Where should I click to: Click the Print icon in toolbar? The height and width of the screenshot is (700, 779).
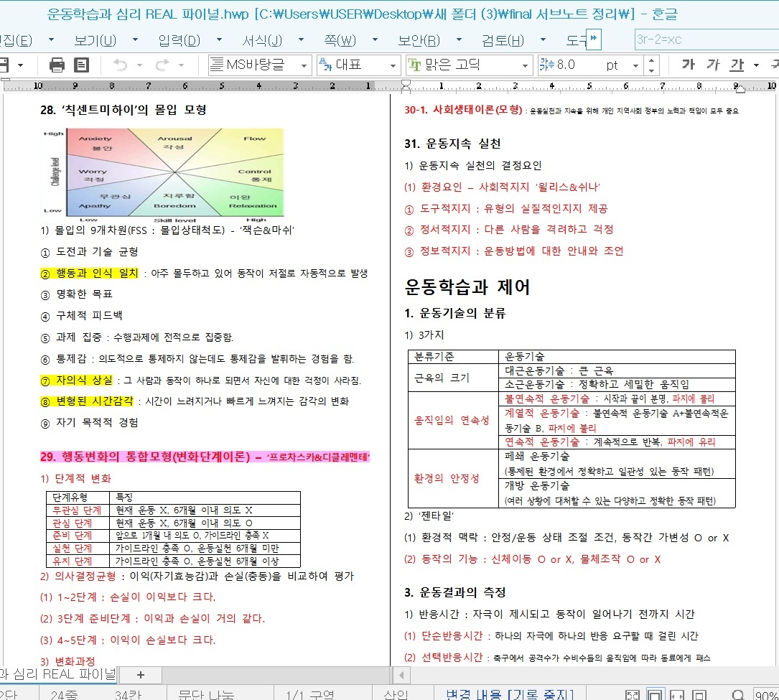click(x=57, y=65)
